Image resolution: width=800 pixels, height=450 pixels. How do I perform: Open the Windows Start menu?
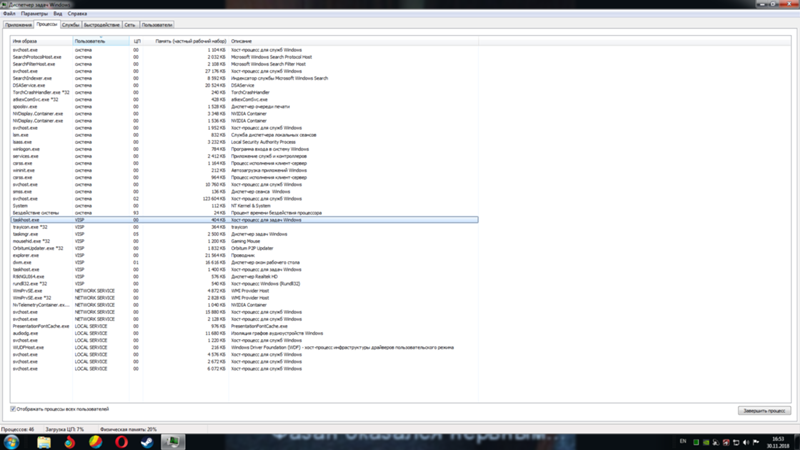click(11, 442)
